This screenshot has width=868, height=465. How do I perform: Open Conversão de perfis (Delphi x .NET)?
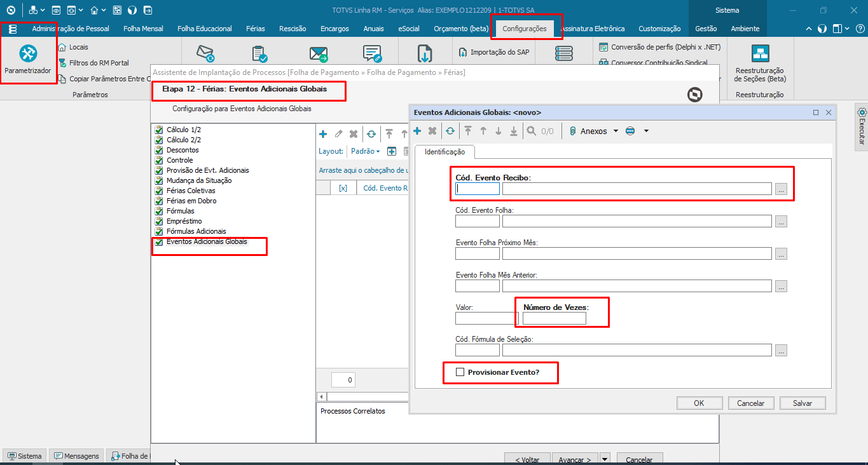click(x=660, y=47)
